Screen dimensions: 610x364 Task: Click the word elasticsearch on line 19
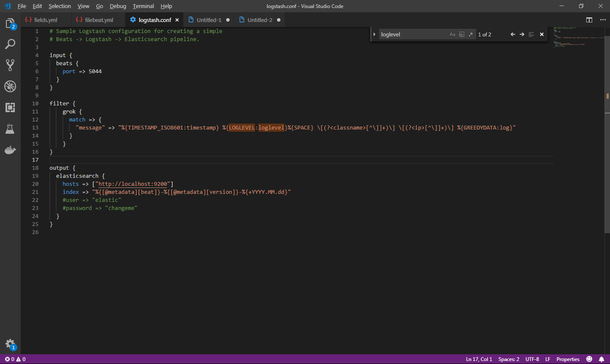(x=77, y=176)
